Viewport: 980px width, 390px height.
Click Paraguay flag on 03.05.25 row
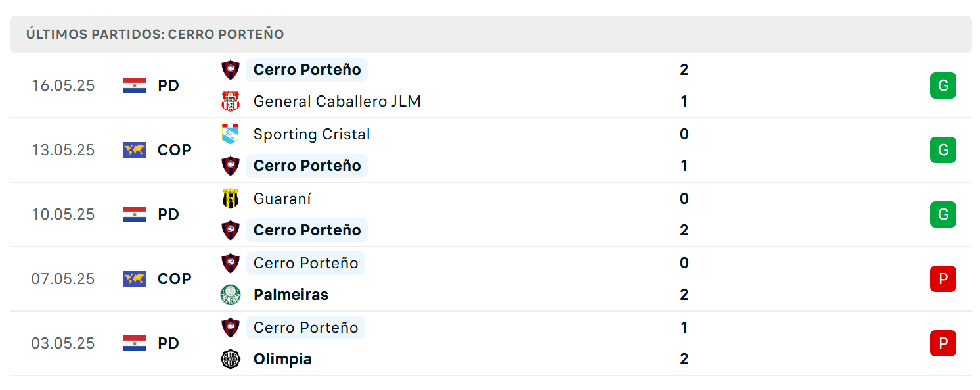tap(135, 343)
